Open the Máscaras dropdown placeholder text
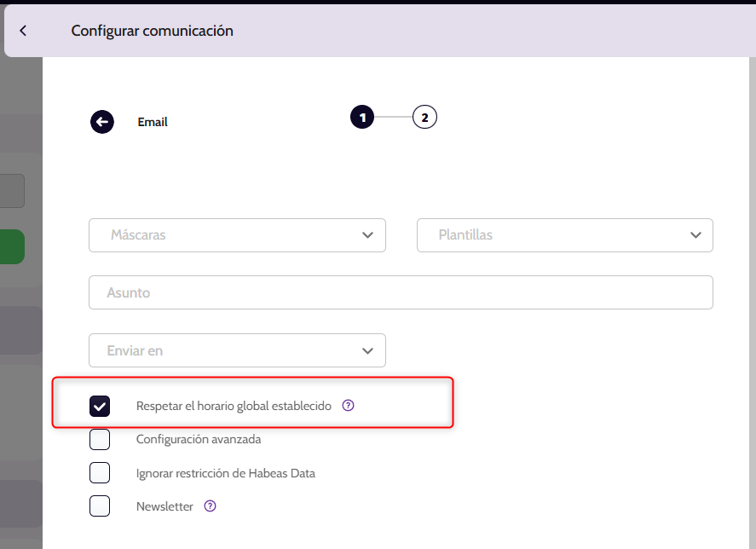Viewport: 756px width, 549px height. 138,234
